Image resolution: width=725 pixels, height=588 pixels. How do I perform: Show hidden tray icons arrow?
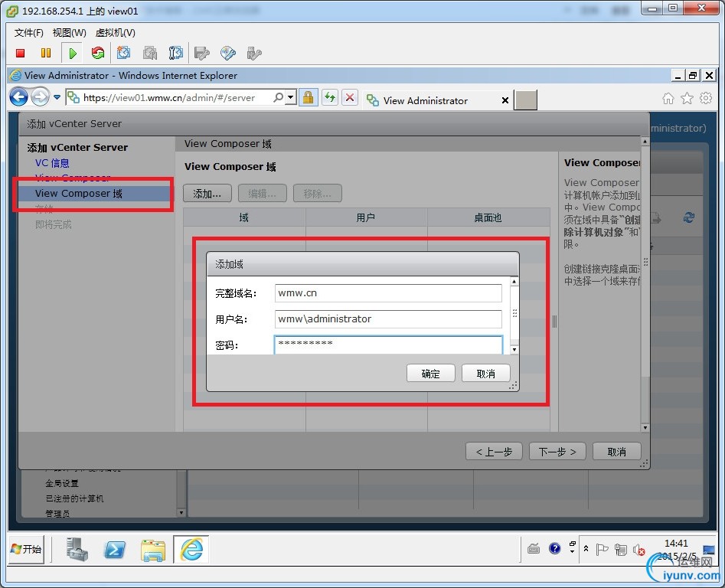586,549
